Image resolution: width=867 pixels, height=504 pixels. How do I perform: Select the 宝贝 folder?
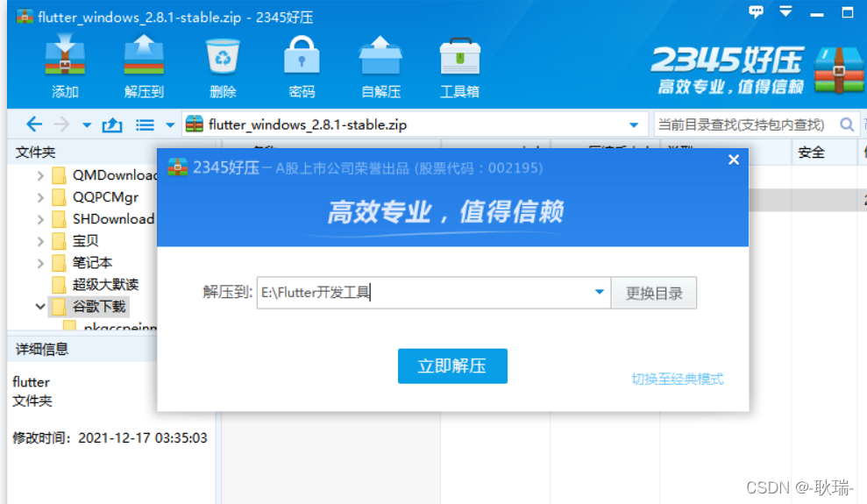[x=75, y=241]
